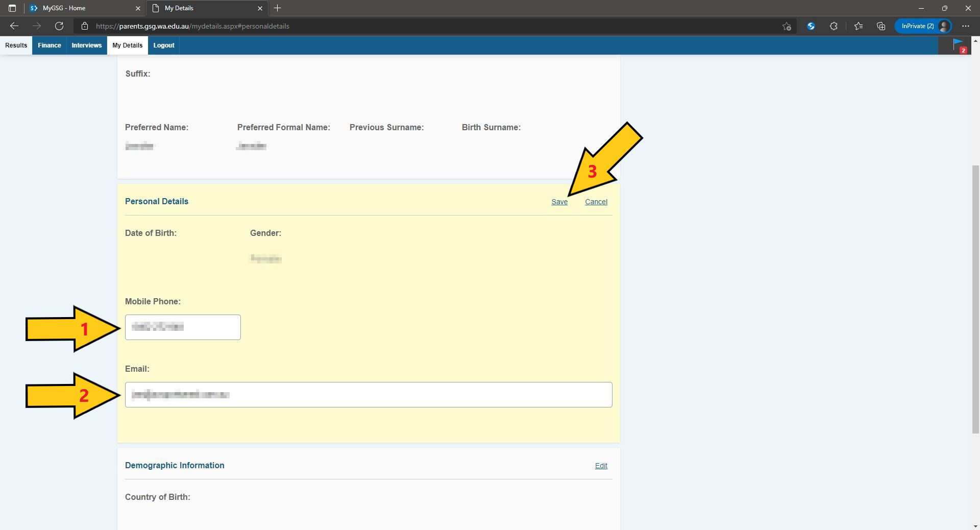Reload the current page

click(x=59, y=26)
